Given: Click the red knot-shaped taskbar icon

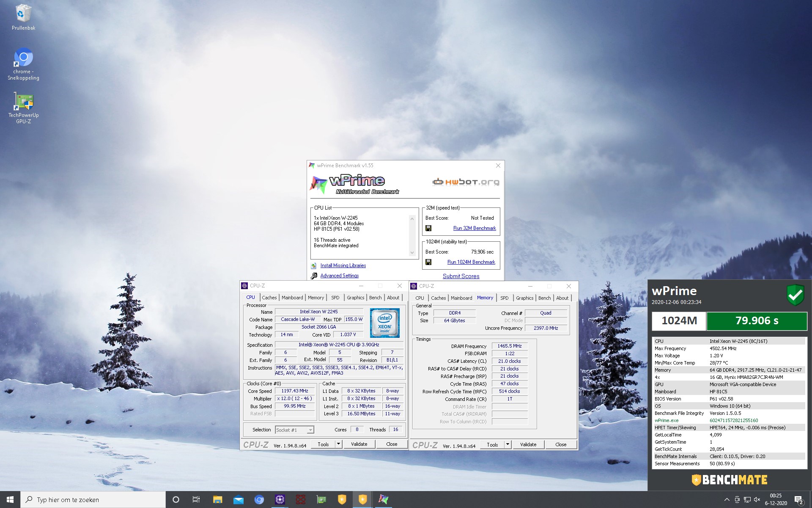Looking at the screenshot, I should [x=300, y=500].
